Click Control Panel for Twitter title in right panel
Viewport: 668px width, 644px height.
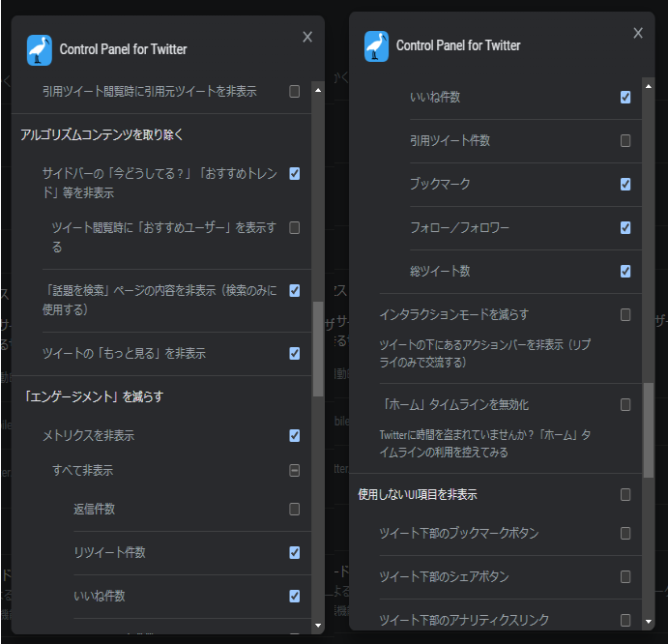coord(458,45)
